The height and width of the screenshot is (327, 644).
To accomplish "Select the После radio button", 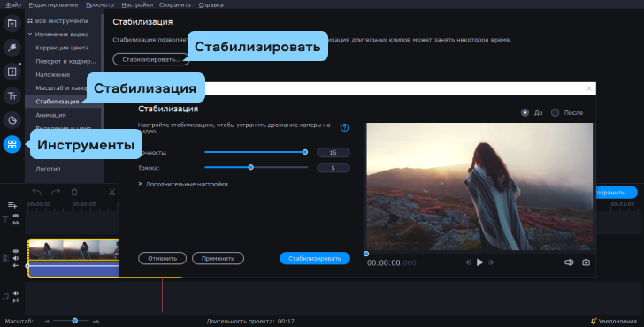I will pyautogui.click(x=555, y=112).
